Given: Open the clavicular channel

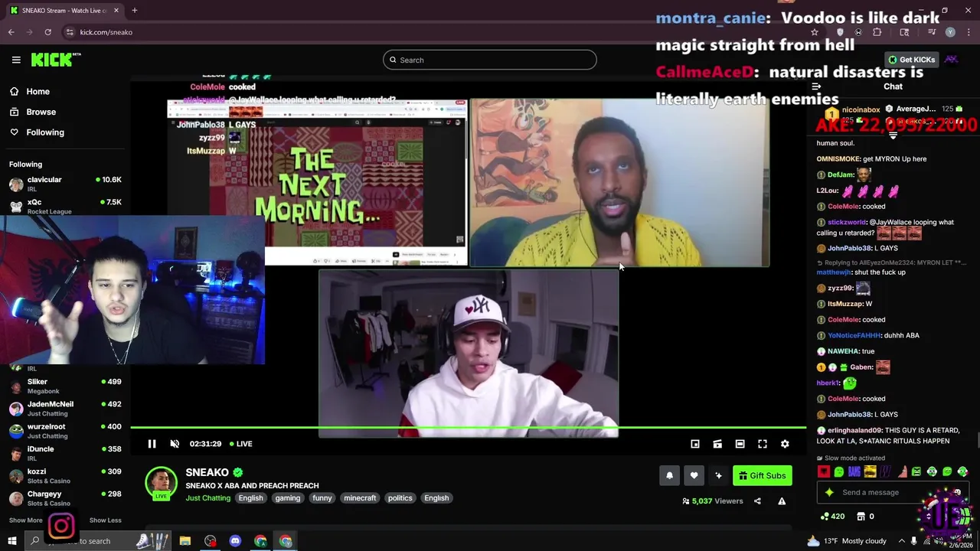Looking at the screenshot, I should (x=65, y=184).
